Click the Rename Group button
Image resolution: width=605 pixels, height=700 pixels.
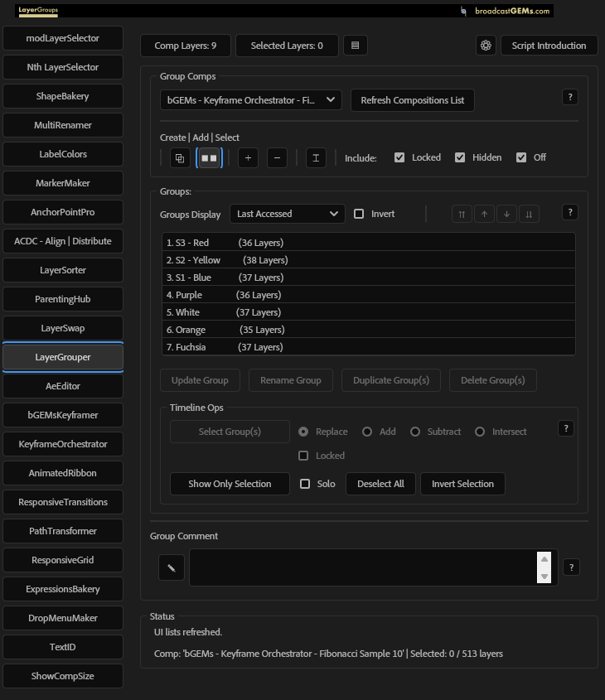291,380
